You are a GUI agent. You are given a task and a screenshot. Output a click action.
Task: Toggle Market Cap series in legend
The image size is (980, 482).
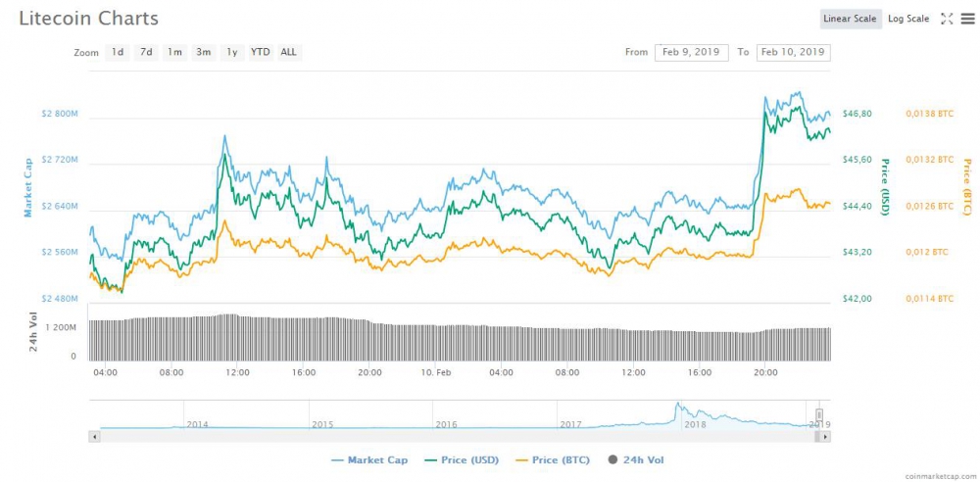pos(370,460)
